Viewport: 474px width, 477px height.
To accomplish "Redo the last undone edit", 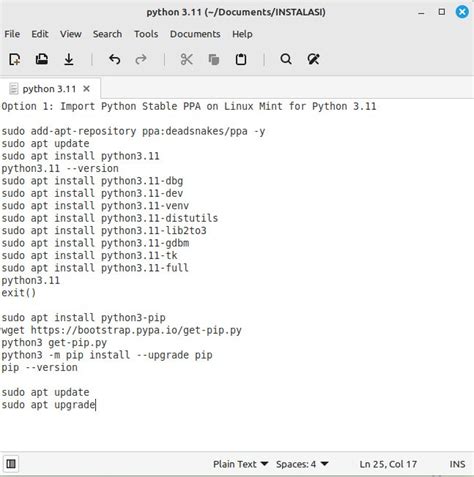I will tap(141, 60).
